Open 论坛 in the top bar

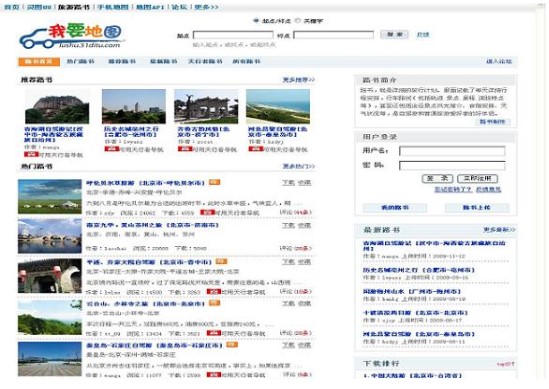[x=179, y=7]
